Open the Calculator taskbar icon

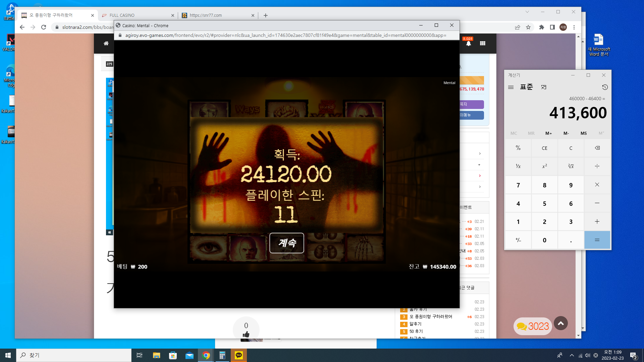222,355
